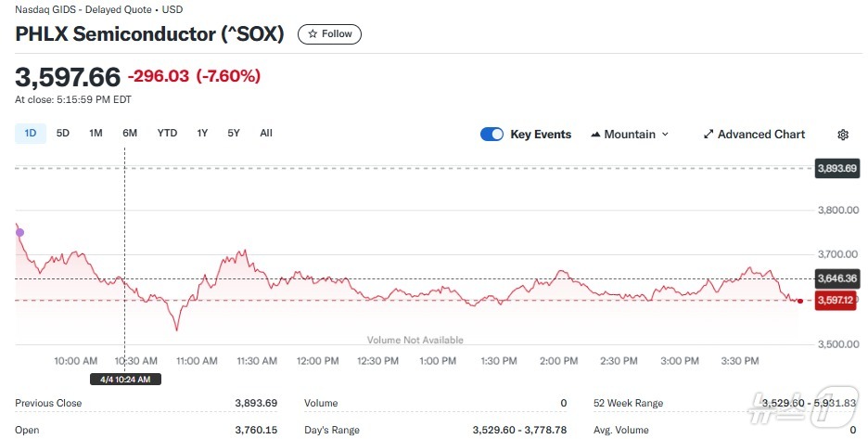Select the 1Y time range

pos(202,134)
